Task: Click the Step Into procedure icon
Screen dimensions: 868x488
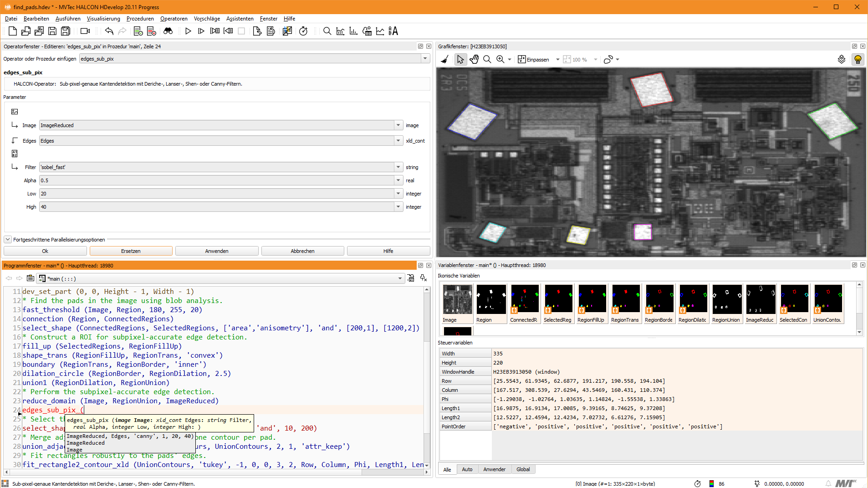Action: 215,31
